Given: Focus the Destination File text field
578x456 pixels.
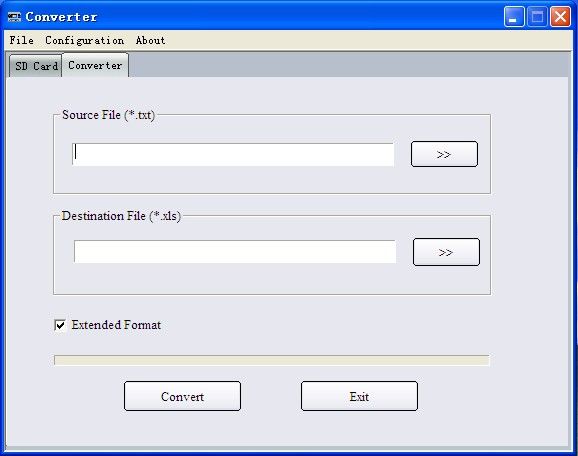Looking at the screenshot, I should pyautogui.click(x=235, y=251).
